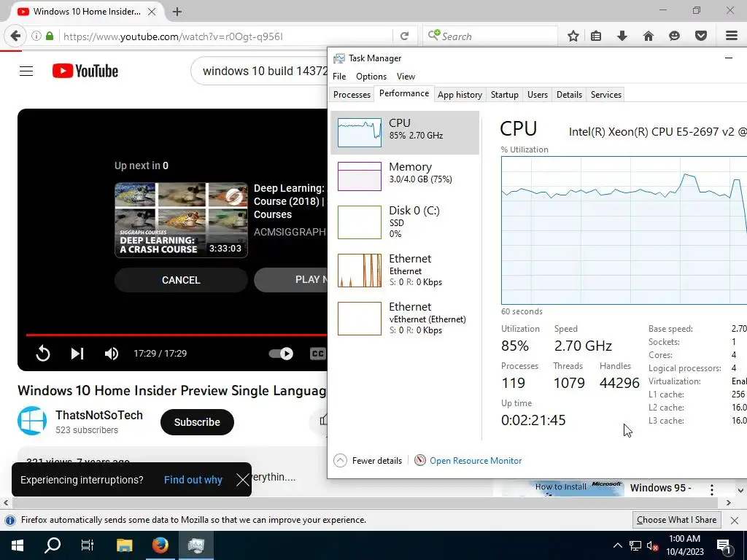Screen dimensions: 747x560
Task: Open Firefox hamburger menu
Action: (x=732, y=36)
